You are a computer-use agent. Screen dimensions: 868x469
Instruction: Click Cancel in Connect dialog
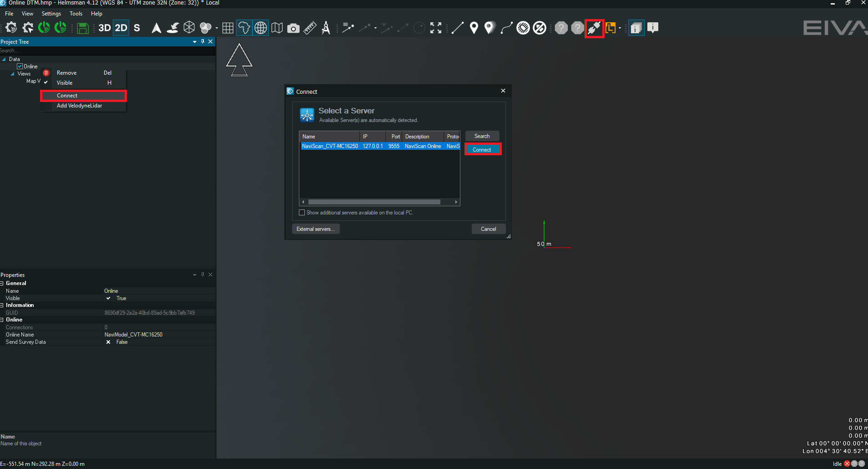[x=489, y=229]
